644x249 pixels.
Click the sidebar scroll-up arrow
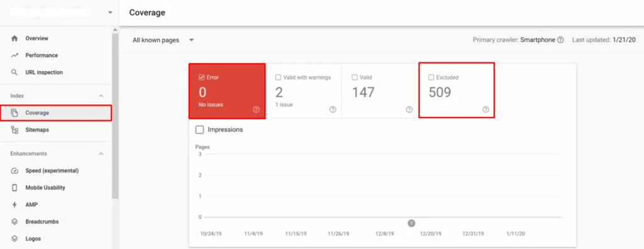pyautogui.click(x=115, y=30)
